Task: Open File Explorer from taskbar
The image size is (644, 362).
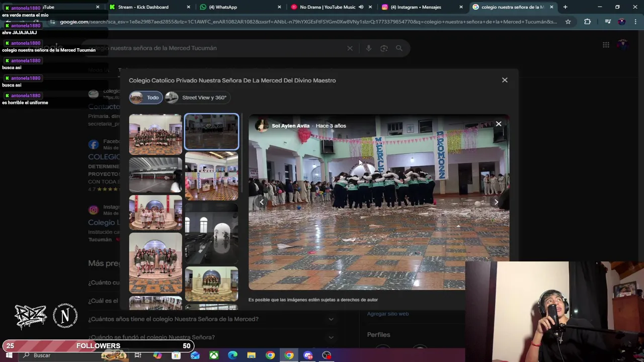Action: (251, 355)
